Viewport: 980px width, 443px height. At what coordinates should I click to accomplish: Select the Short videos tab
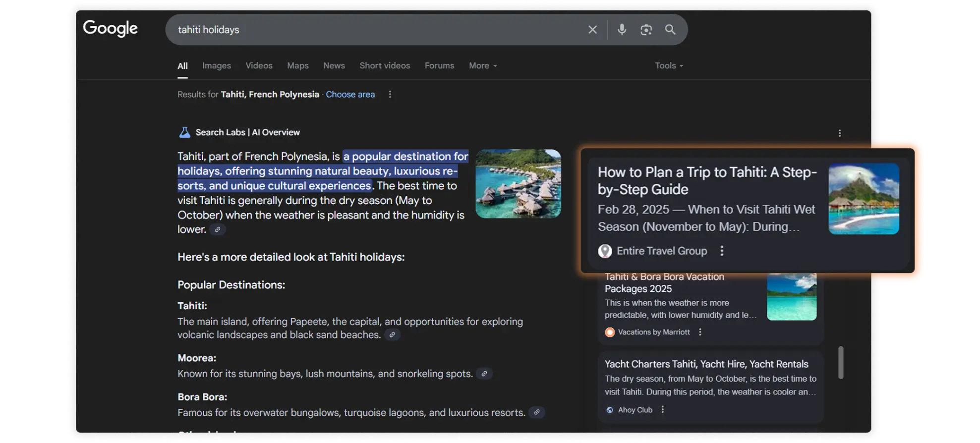(385, 65)
